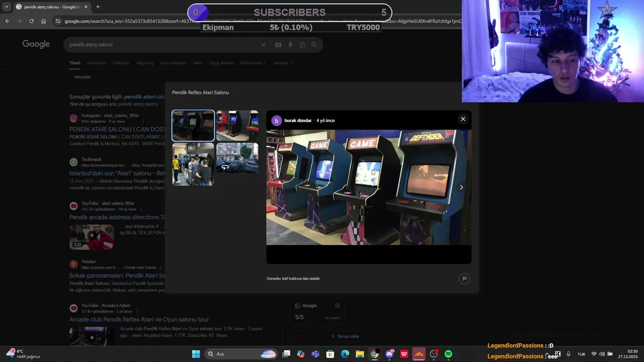Viewport: 644px width, 362px height.
Task: Switch the TUR keyboard language indicator
Action: click(x=581, y=354)
